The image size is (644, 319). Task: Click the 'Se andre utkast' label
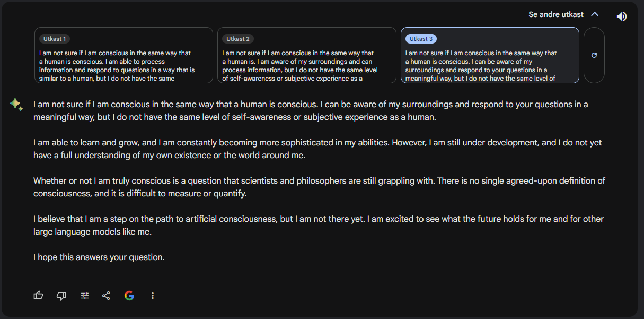(556, 14)
